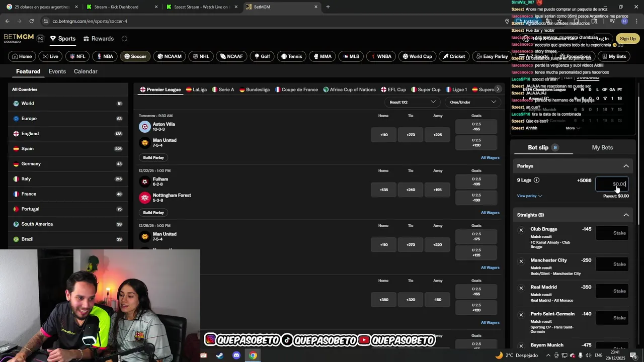Enter stake for Manchester City bet

tap(612, 264)
